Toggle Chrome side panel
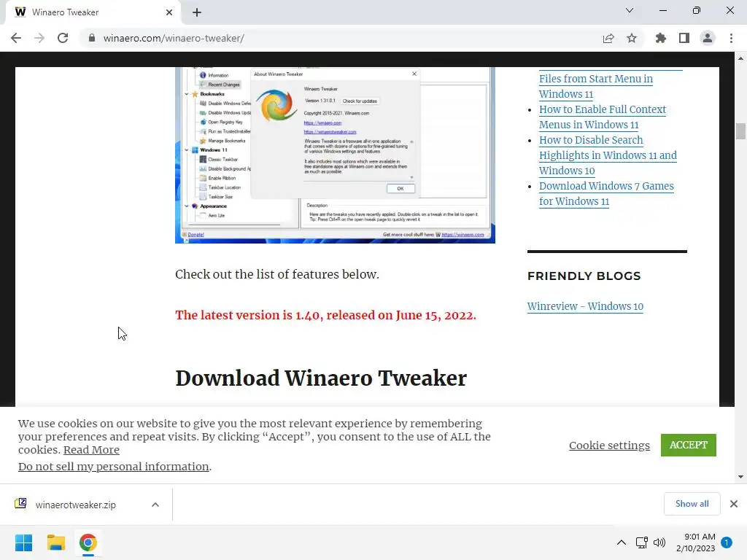 click(684, 38)
